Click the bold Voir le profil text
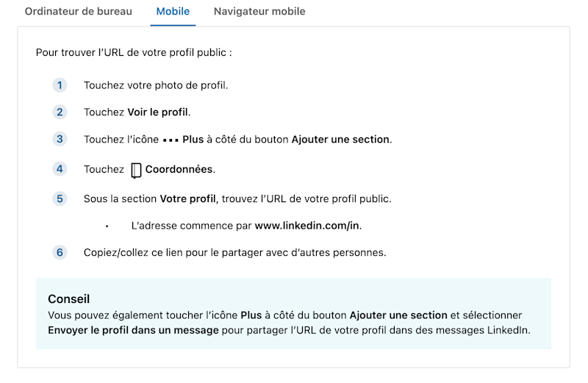The height and width of the screenshot is (383, 588). point(157,112)
